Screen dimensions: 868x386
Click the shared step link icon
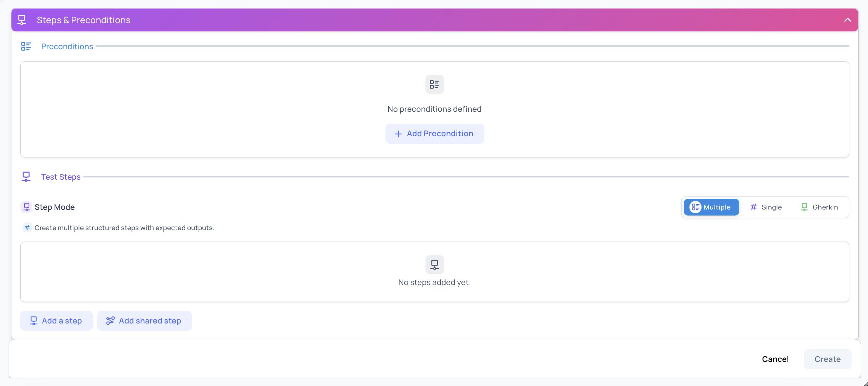click(110, 321)
